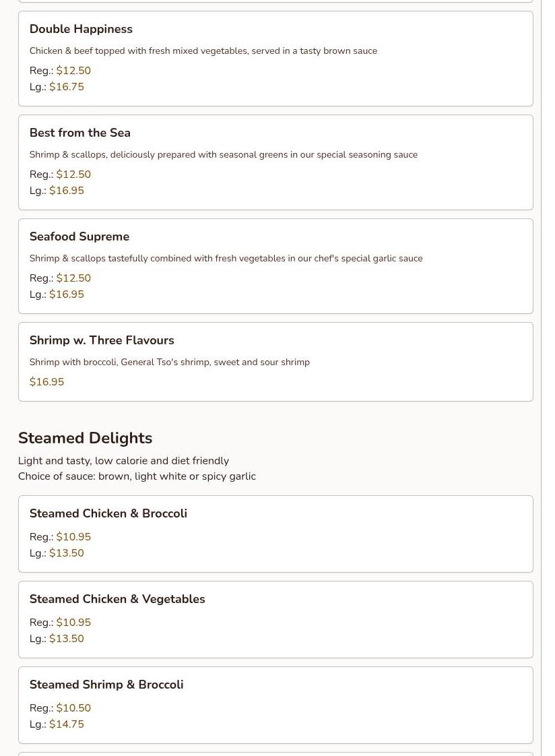Click Steamed Chicken & Vegetables large $13.50
Image resolution: width=555 pixels, height=756 pixels.
(66, 639)
